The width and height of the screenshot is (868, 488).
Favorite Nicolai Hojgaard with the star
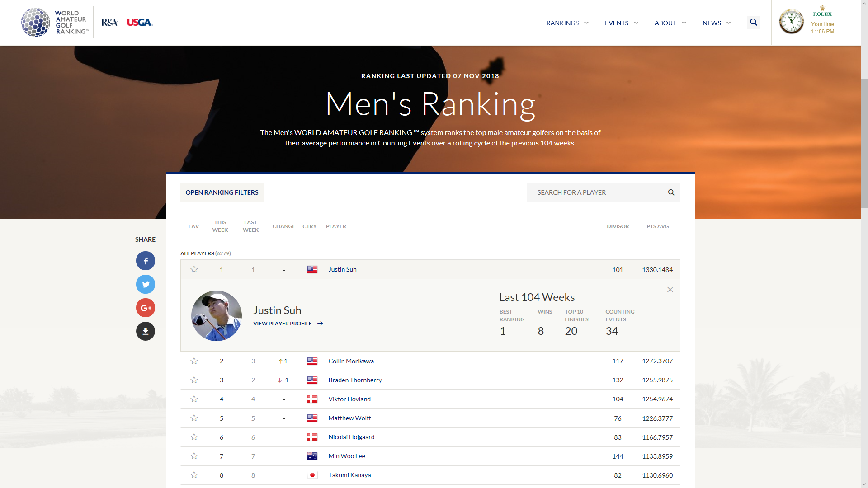194,437
